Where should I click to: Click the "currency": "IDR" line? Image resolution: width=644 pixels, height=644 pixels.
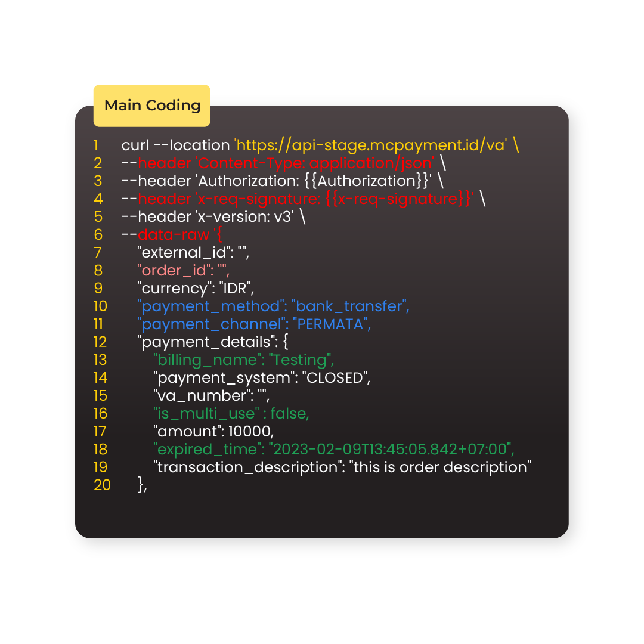click(x=196, y=289)
